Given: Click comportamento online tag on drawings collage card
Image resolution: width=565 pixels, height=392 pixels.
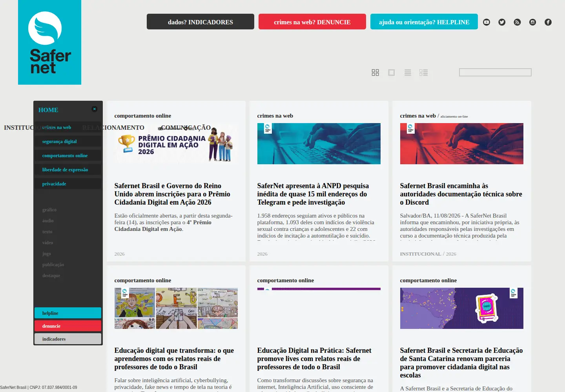Looking at the screenshot, I should [143, 280].
